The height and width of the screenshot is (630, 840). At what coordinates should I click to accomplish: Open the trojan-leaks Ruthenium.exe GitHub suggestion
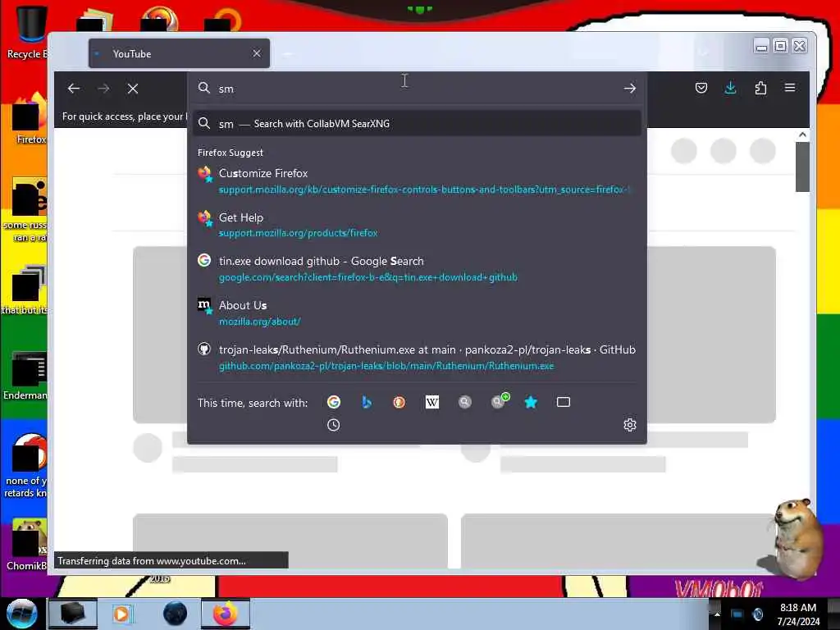point(417,358)
